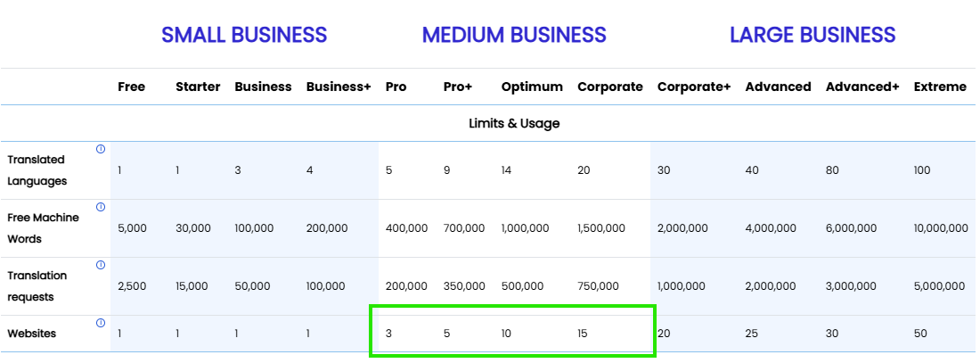Select the LARGE BUSINESS heading
This screenshot has width=980, height=363.
pos(813,35)
